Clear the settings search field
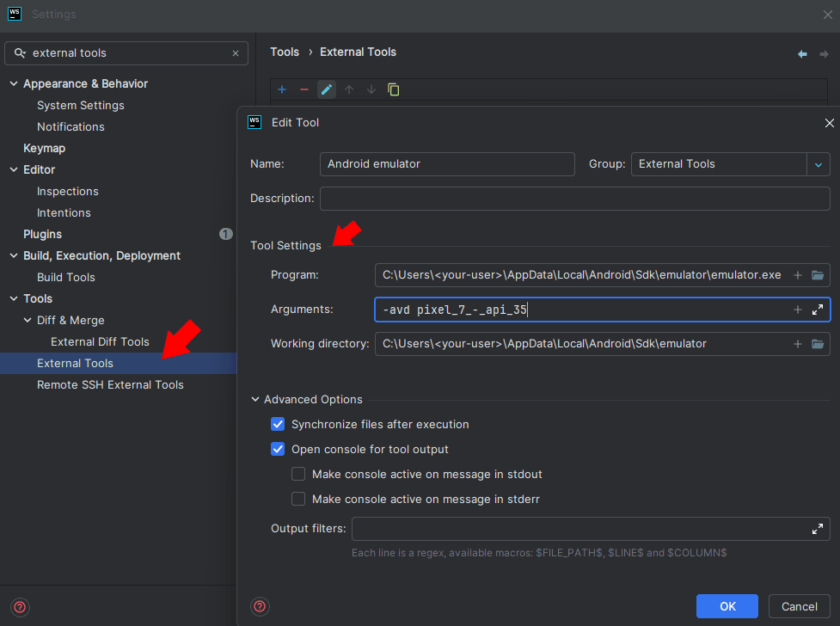This screenshot has height=626, width=840. point(236,53)
